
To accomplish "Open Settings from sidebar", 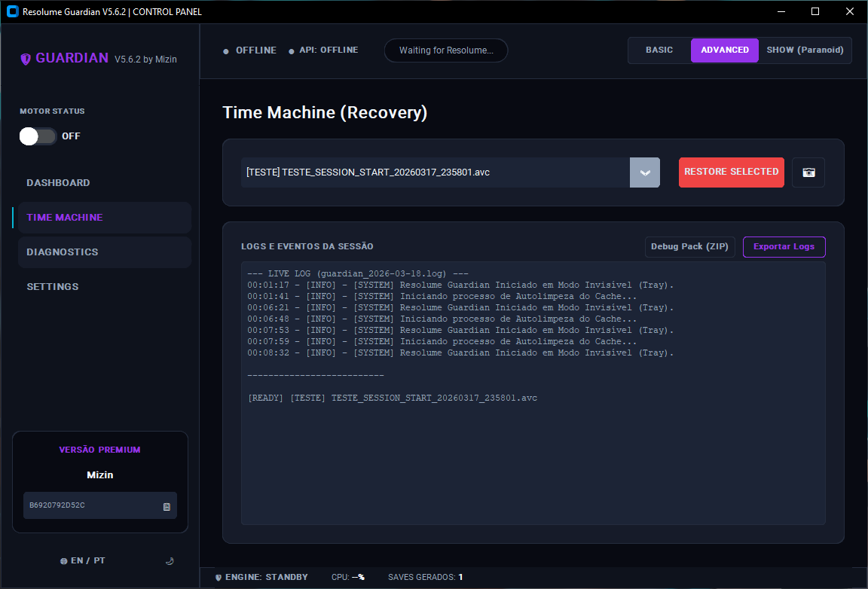I will [105, 287].
